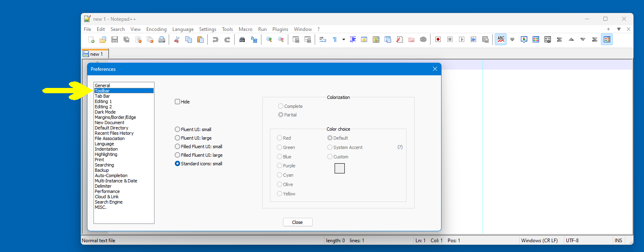
Task: Open the dropdown arrow beside the pilcrow icon
Action: (344, 39)
